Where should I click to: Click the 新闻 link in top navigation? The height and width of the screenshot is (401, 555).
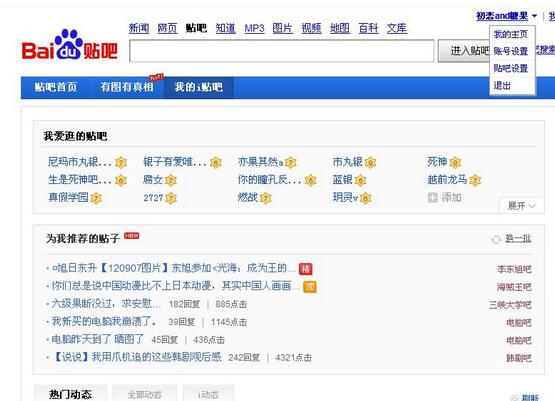[x=139, y=28]
